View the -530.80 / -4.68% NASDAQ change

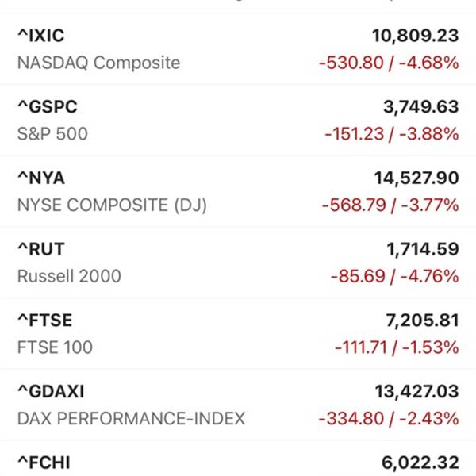point(389,63)
